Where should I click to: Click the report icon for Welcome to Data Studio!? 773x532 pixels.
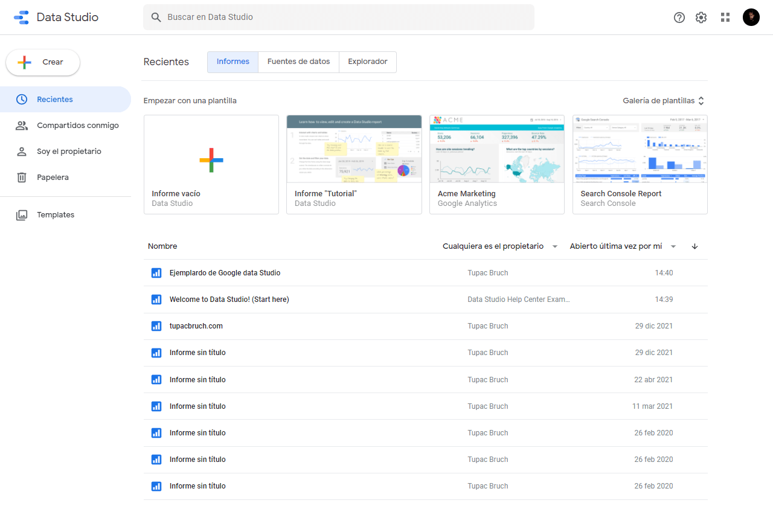point(156,300)
